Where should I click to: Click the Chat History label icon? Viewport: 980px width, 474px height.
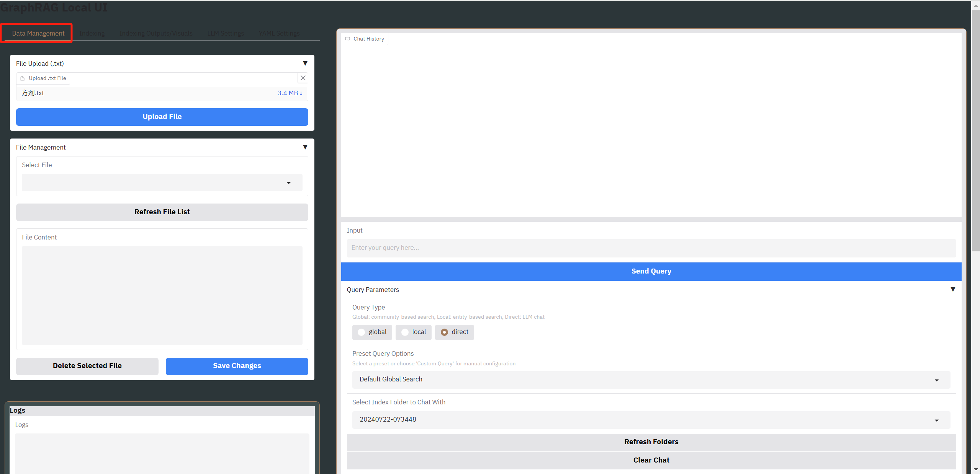tap(348, 39)
